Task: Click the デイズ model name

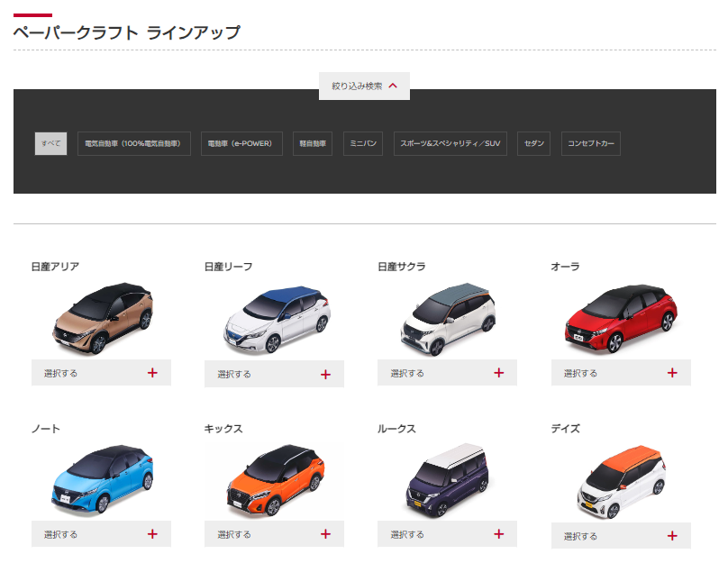Action: (x=566, y=429)
